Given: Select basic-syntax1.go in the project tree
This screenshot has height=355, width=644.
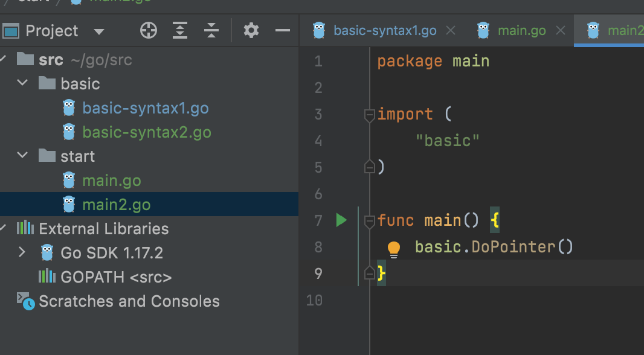Looking at the screenshot, I should 146,108.
